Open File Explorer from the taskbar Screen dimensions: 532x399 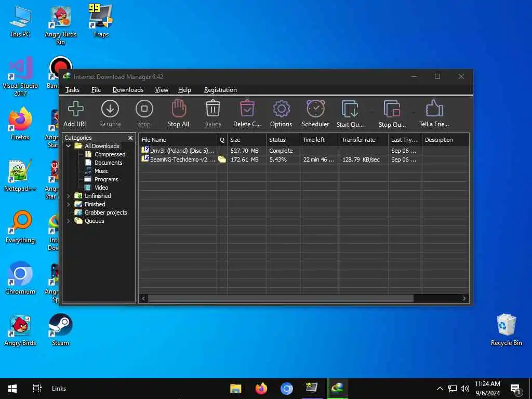click(x=235, y=389)
